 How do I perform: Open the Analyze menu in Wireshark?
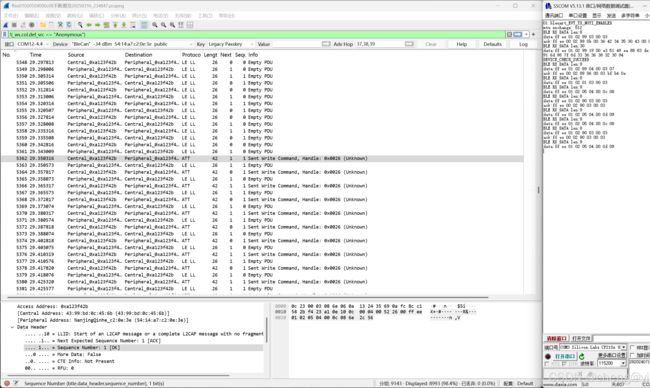(118, 16)
